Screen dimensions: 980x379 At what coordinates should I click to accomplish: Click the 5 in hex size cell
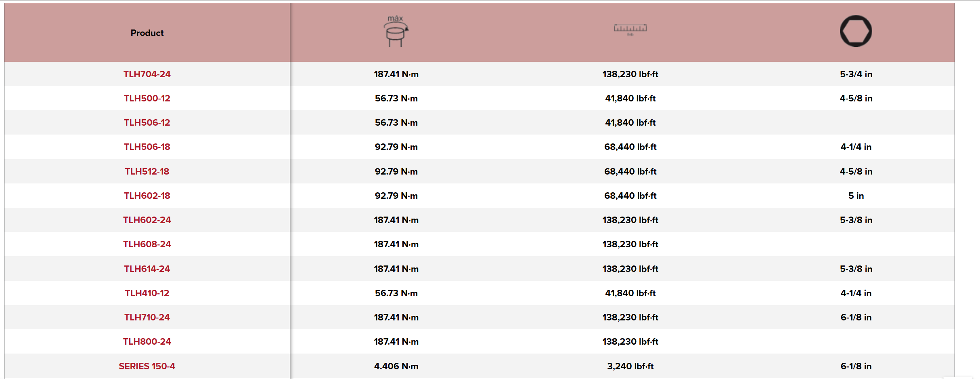pos(856,196)
